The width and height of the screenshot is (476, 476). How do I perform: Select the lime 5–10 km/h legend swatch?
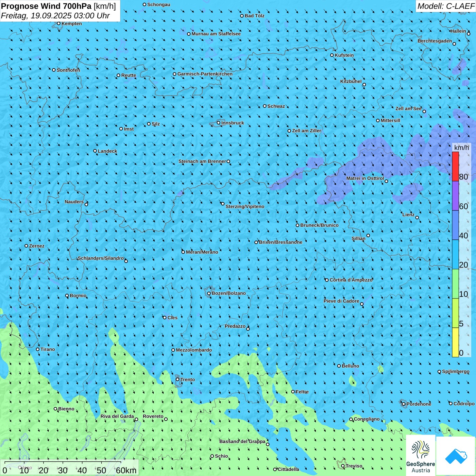coord(455,313)
